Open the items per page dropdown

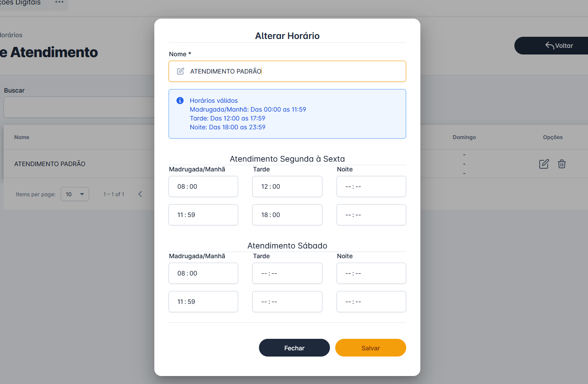(74, 194)
